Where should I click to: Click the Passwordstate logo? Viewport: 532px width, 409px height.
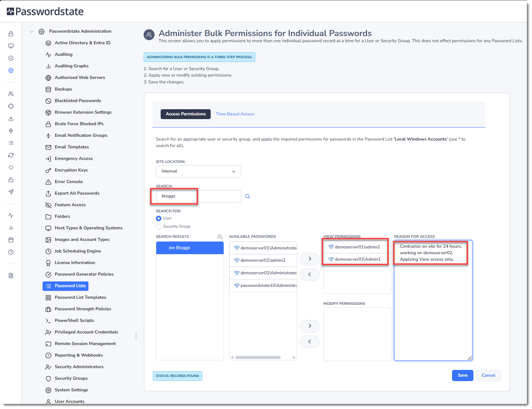[45, 12]
